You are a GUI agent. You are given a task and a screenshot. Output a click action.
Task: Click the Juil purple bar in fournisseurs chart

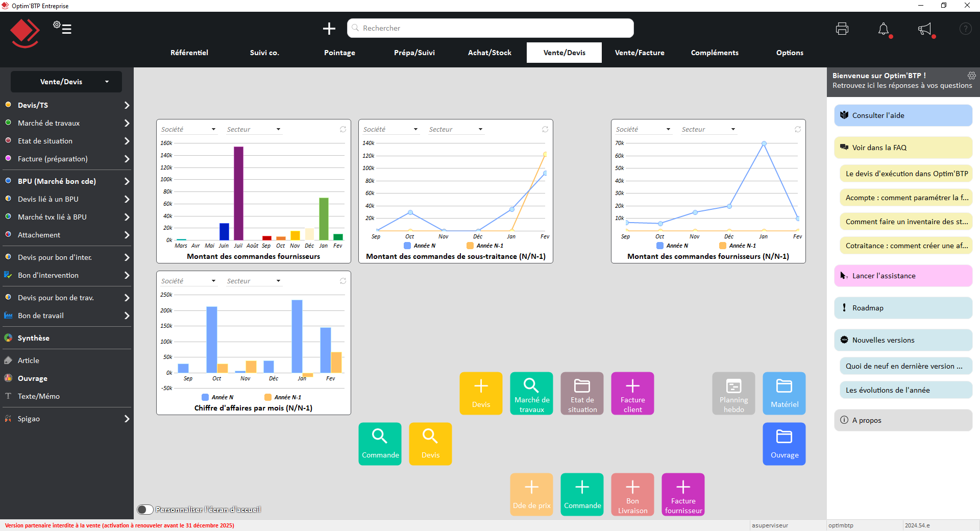238,193
